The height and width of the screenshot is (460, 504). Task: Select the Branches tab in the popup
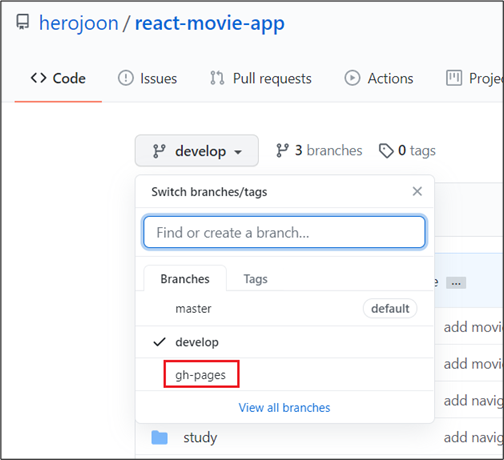tap(185, 279)
